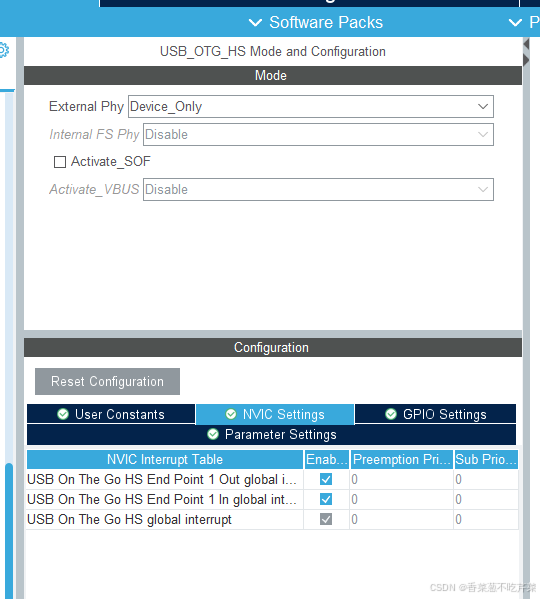Switch to the Parameter Settings tab
This screenshot has width=540, height=599.
point(272,434)
